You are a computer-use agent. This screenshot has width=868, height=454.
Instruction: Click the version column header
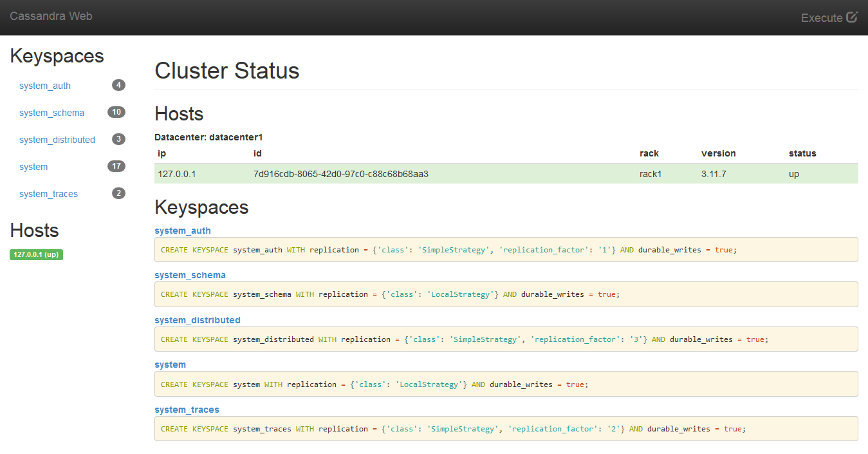pos(719,153)
